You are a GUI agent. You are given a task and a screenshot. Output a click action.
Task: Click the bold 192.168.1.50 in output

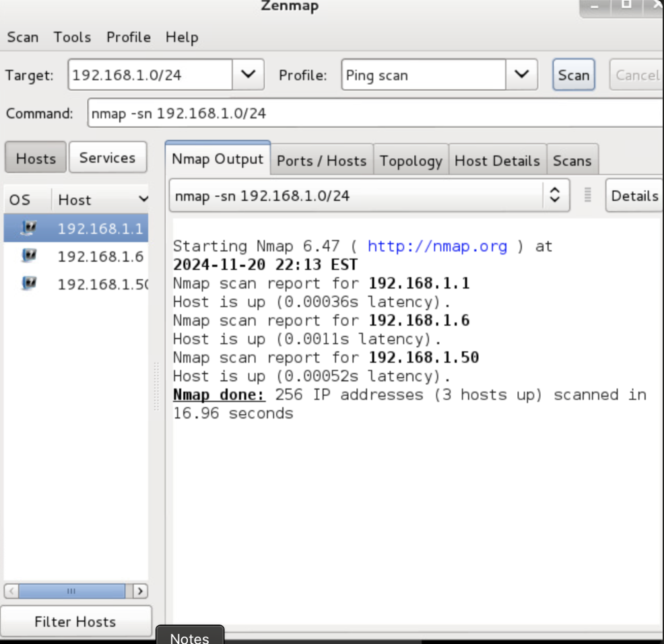coord(424,357)
